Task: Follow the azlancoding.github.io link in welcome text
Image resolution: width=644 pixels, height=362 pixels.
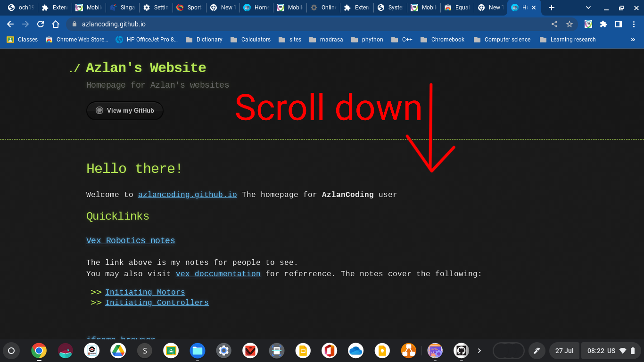Action: [187, 195]
